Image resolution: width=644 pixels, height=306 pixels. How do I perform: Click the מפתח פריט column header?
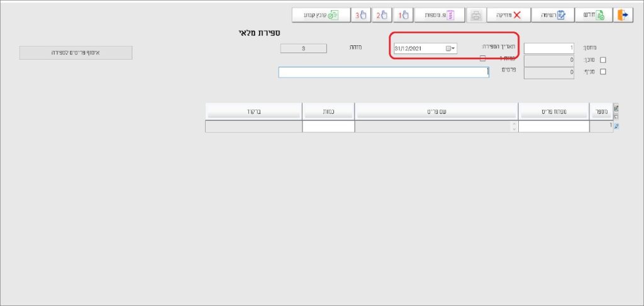pos(553,111)
